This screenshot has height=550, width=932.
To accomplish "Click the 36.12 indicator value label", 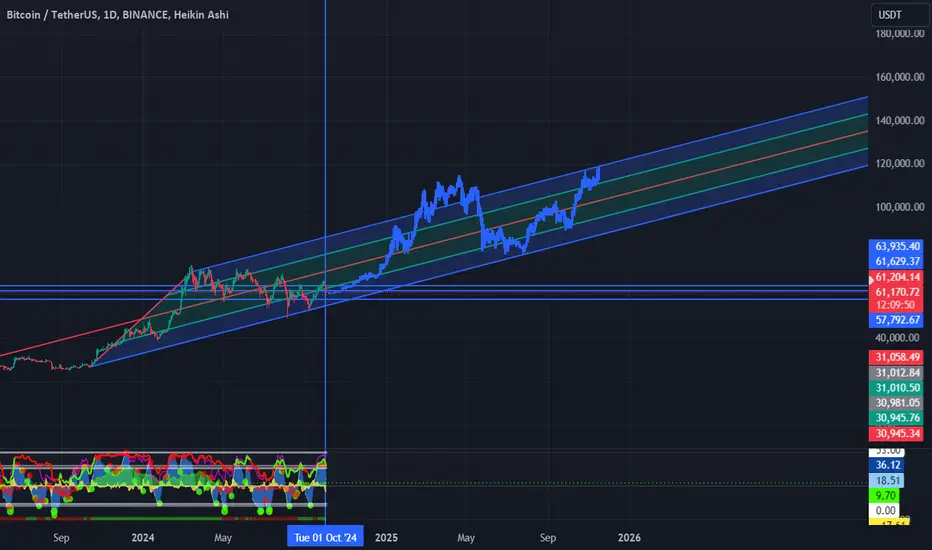I will pyautogui.click(x=886, y=465).
